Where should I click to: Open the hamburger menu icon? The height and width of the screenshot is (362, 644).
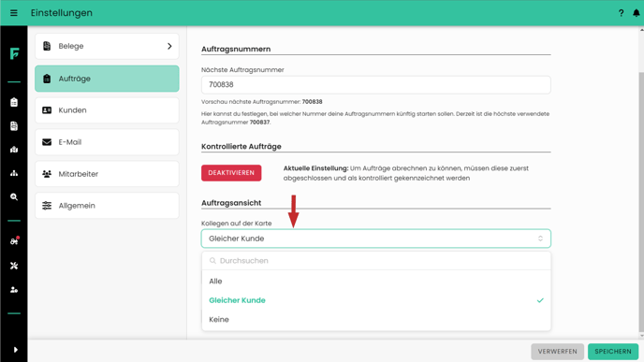click(13, 13)
